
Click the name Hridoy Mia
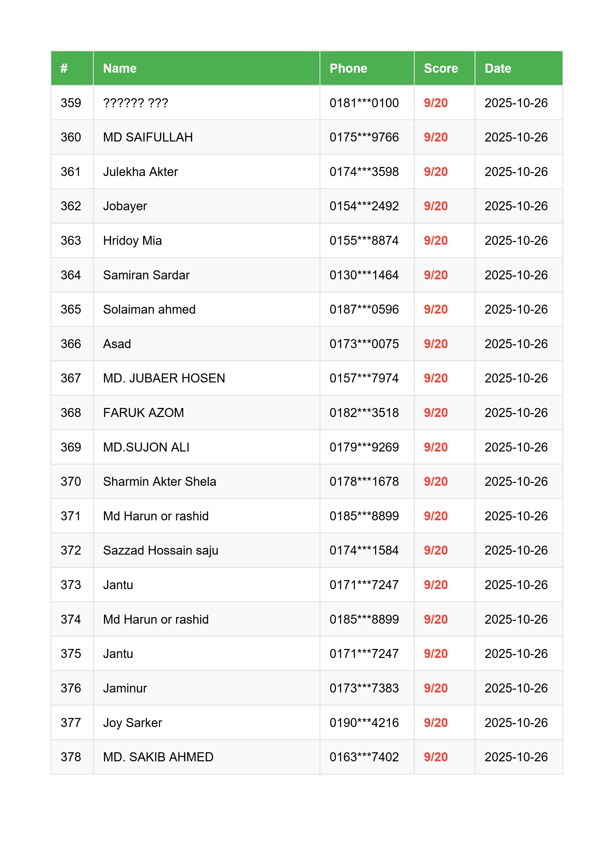[x=132, y=241]
